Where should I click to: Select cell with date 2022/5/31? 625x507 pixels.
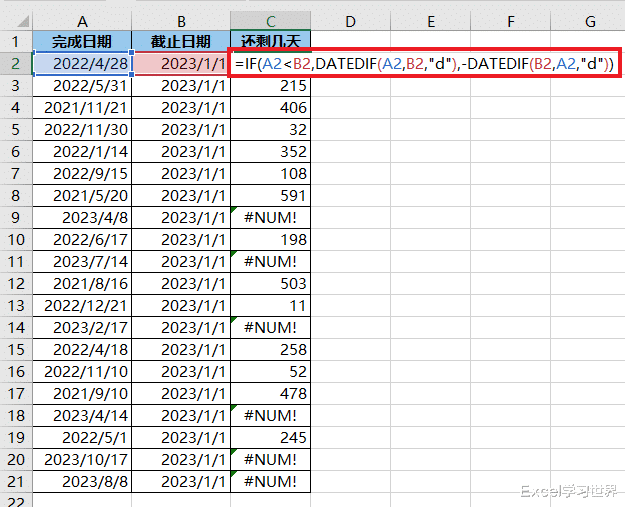tap(82, 86)
